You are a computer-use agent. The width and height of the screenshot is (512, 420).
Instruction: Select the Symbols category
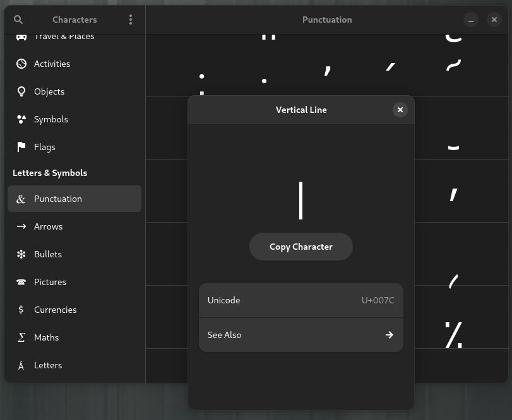click(74, 119)
